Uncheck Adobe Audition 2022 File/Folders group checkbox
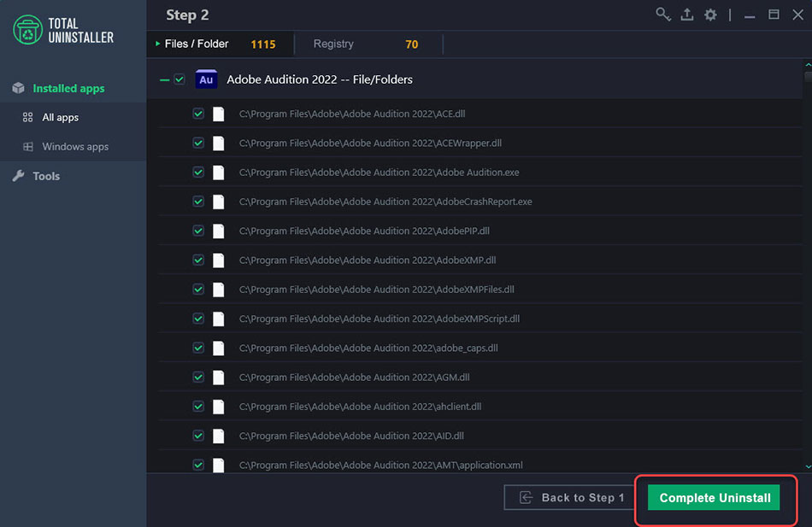 pos(179,79)
